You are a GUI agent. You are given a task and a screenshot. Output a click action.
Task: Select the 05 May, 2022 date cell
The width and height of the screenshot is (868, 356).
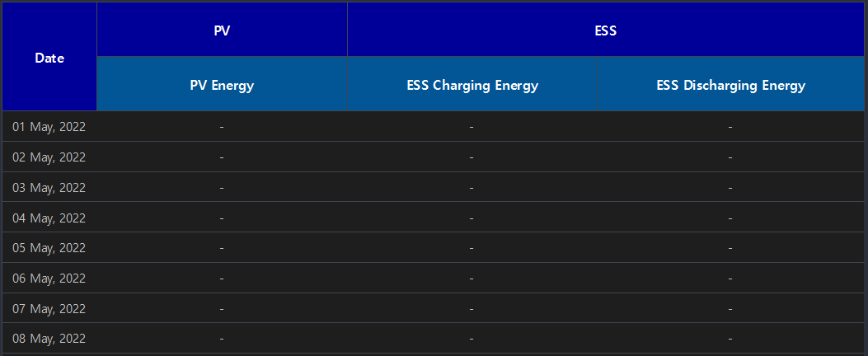[x=49, y=248]
